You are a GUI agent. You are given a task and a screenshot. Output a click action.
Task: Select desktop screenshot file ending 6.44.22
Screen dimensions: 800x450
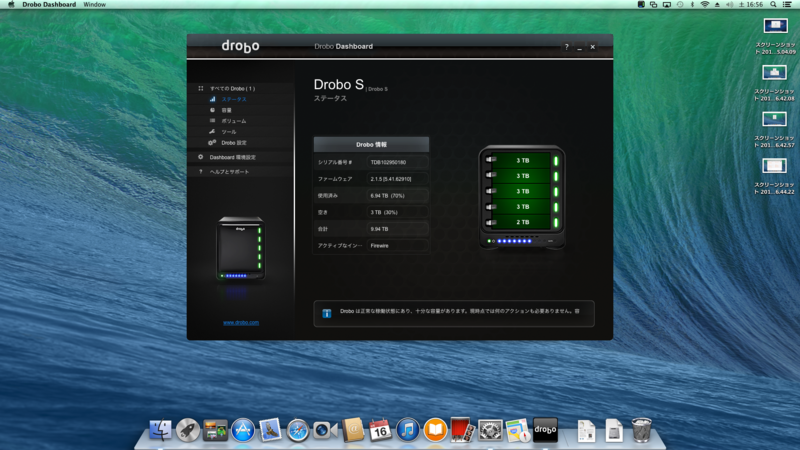[774, 176]
